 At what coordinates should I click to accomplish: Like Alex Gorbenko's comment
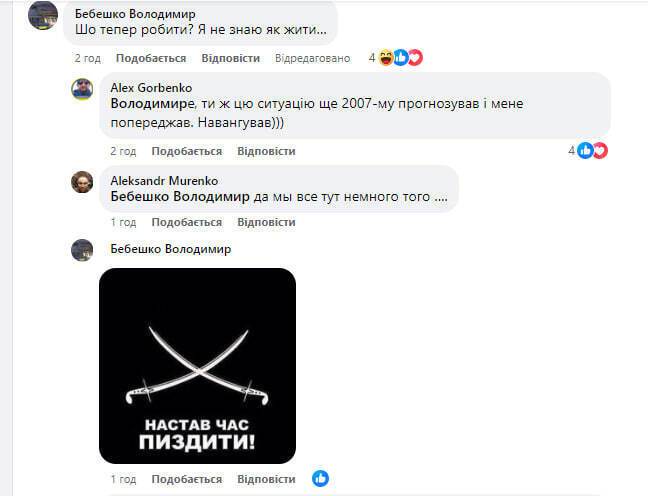(x=187, y=151)
